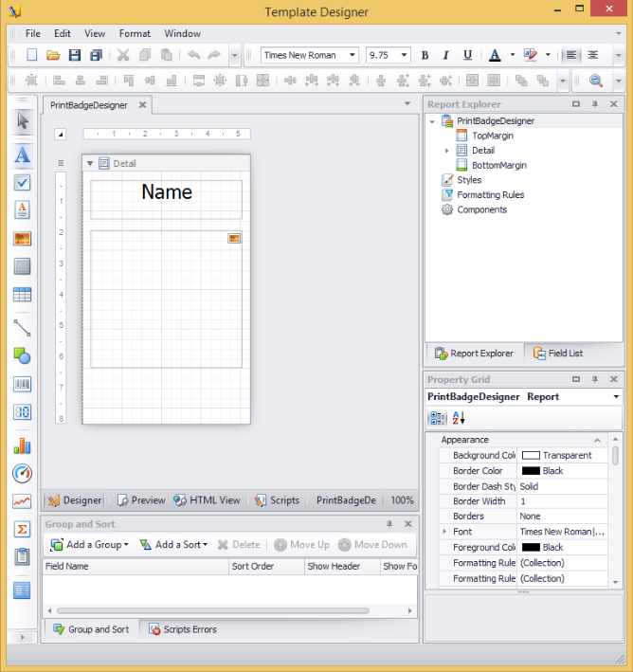Toggle auto-hide pin of Property Grid
The height and width of the screenshot is (672, 633).
[x=595, y=379]
